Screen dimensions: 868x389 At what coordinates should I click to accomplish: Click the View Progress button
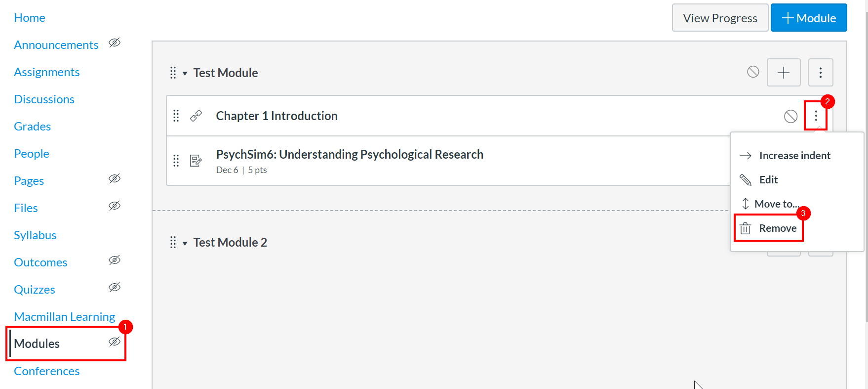click(720, 17)
